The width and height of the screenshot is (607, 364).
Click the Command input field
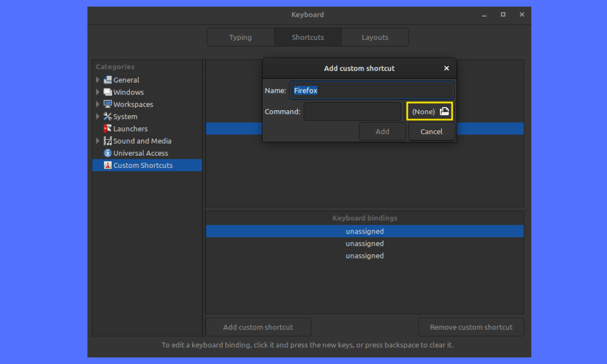coord(352,112)
